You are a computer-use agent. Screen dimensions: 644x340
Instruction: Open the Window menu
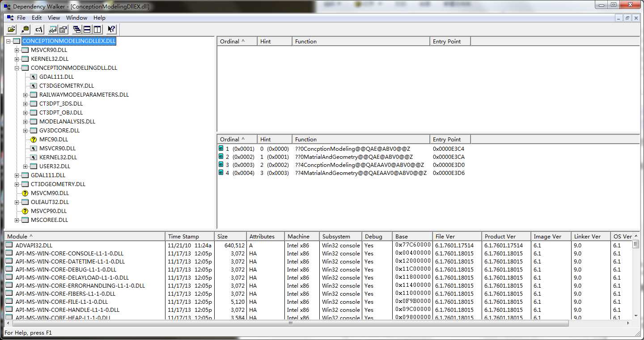(76, 18)
